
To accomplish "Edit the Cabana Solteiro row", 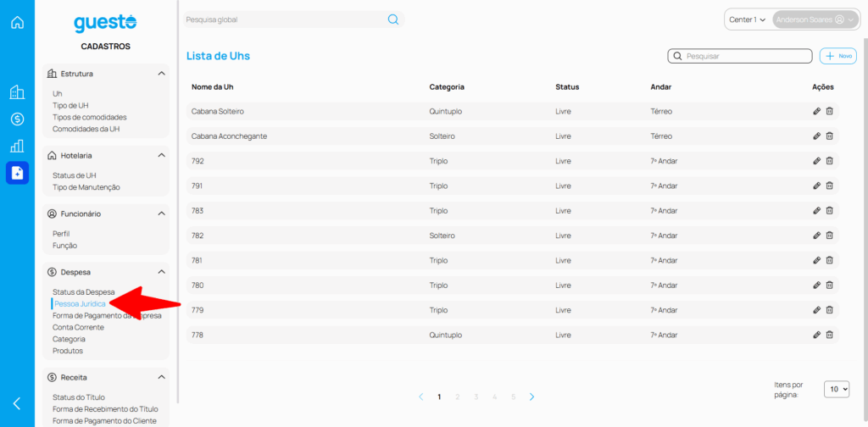I will click(816, 111).
